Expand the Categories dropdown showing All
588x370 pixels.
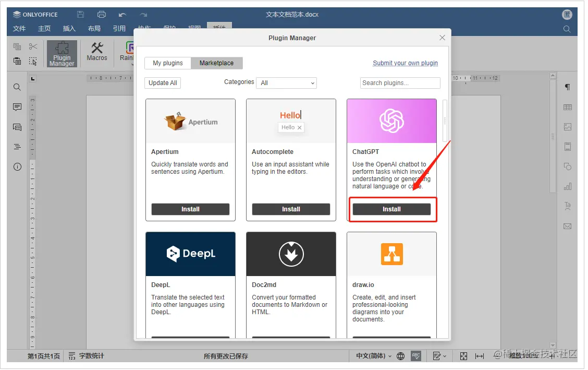(x=287, y=83)
